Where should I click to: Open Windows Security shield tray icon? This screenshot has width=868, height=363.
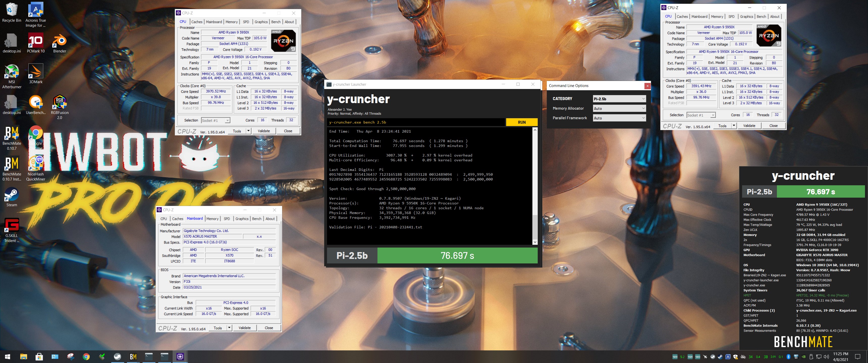[x=735, y=357]
